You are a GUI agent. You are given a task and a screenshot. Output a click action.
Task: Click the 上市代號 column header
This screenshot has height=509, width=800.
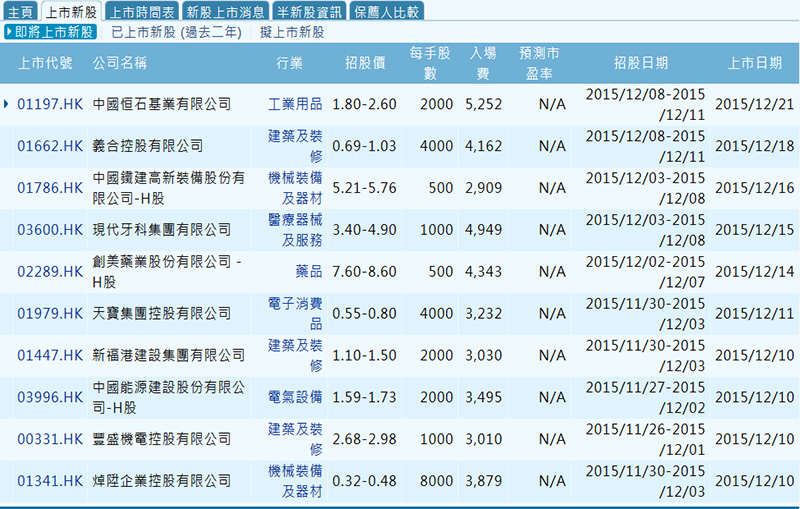click(x=45, y=63)
